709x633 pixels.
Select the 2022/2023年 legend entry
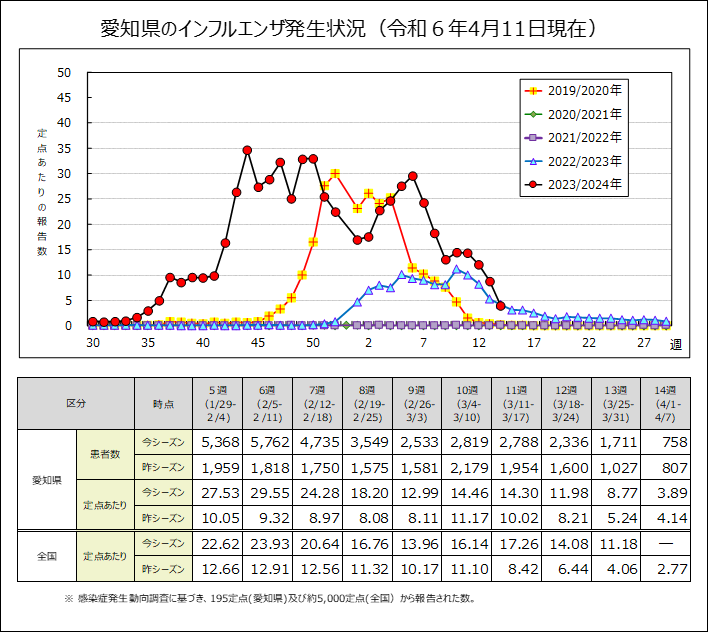(573, 161)
